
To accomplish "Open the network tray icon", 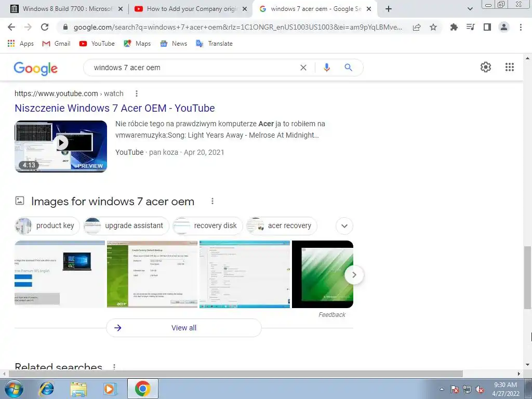I will pos(467,389).
